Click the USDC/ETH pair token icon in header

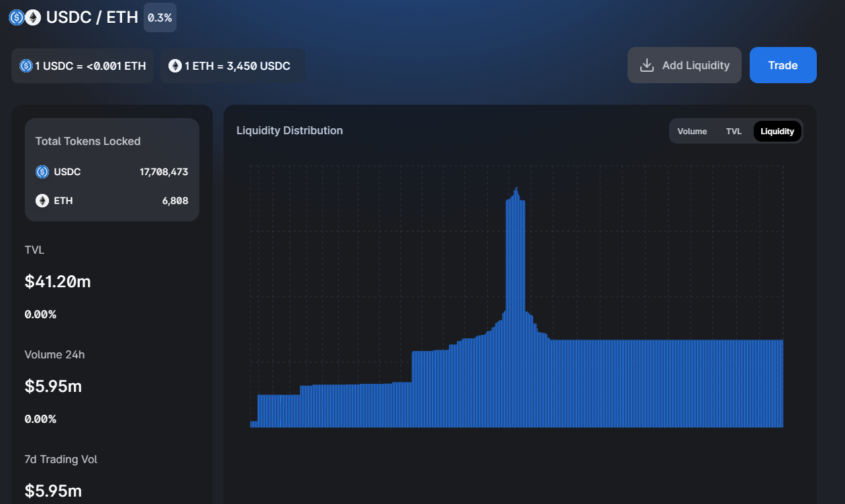[x=24, y=17]
